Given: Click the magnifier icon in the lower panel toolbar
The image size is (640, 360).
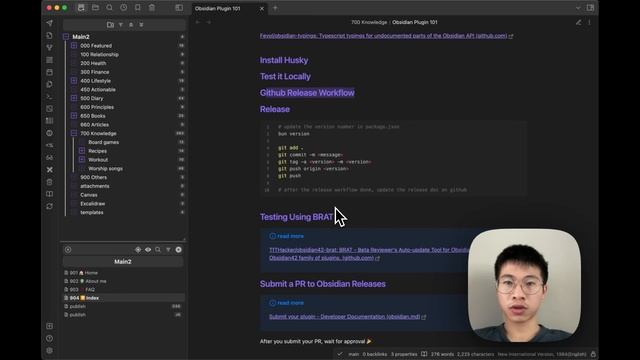Looking at the screenshot, I should (158, 249).
